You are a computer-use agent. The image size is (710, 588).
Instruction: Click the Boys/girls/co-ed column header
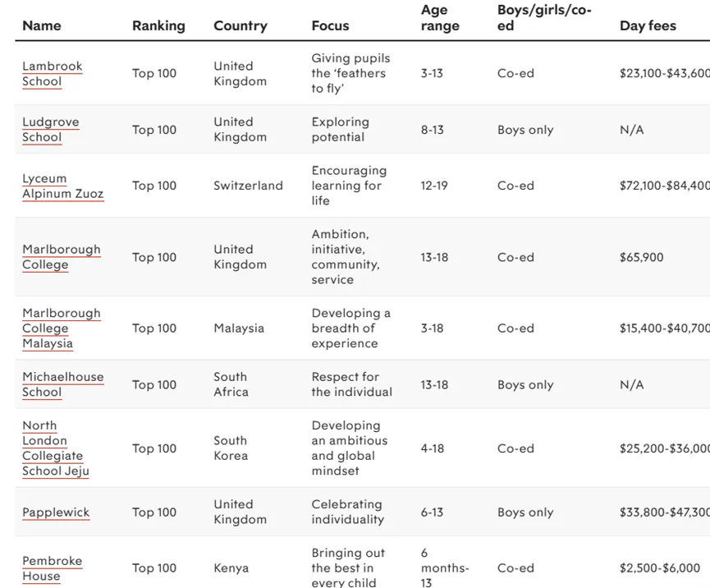pos(543,18)
